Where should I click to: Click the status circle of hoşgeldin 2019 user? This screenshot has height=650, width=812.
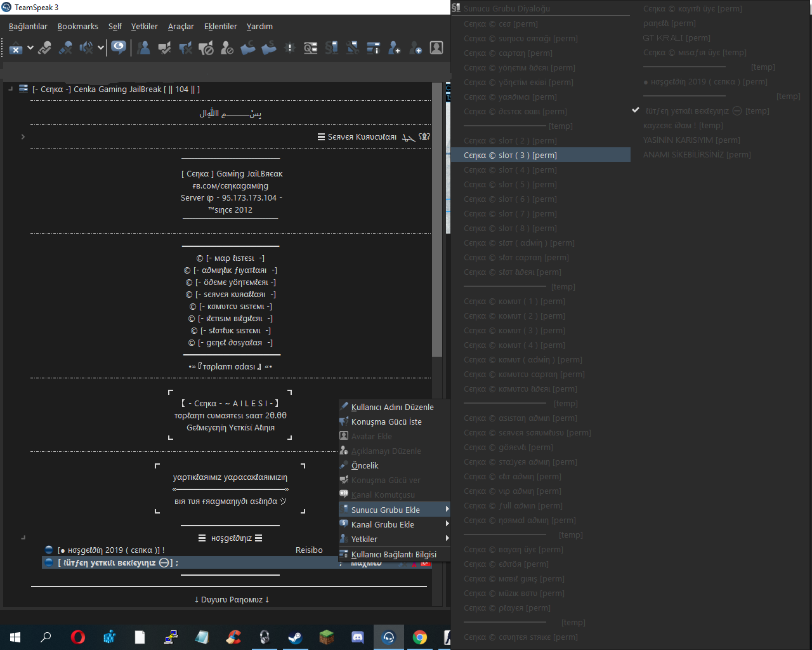pyautogui.click(x=49, y=550)
